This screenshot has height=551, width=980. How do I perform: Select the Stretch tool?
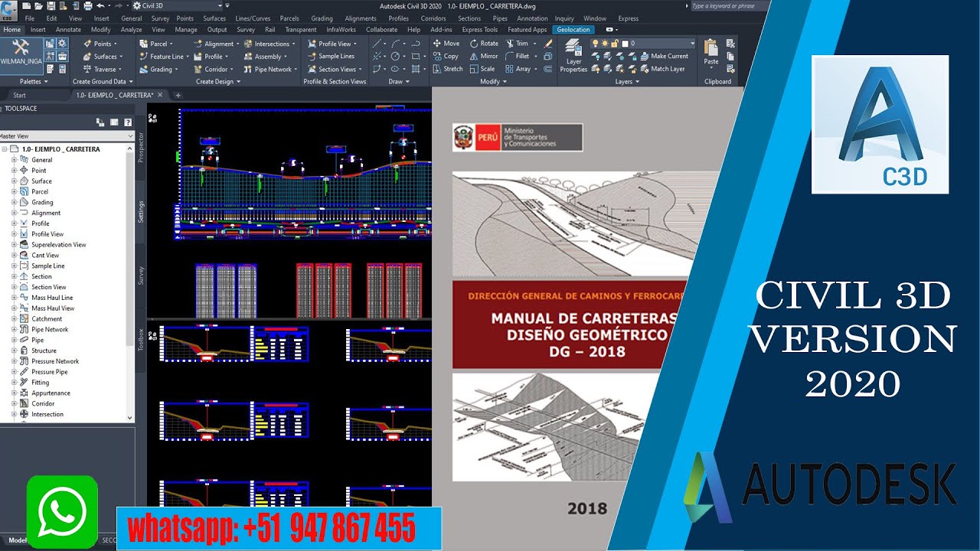[447, 69]
